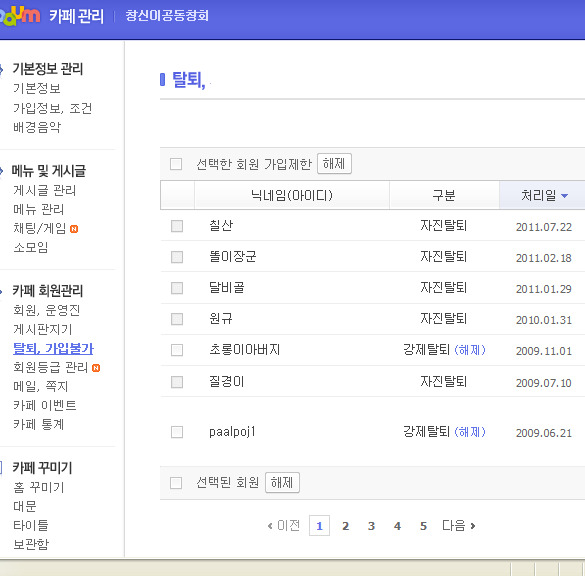The image size is (585, 576).
Task: Click the arrow icon beside 기본정보 관리
Action: [x=2, y=69]
